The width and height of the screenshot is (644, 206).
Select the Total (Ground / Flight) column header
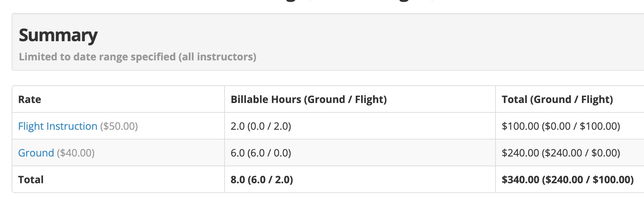coord(557,99)
